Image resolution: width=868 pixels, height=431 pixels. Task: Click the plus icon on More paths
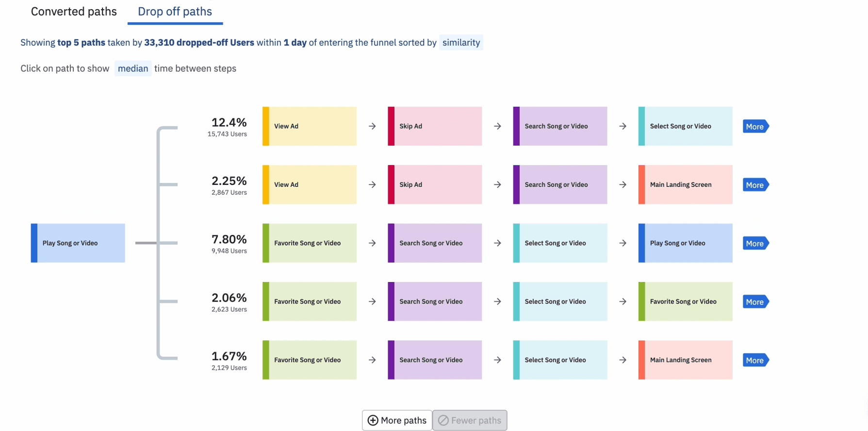click(x=373, y=420)
